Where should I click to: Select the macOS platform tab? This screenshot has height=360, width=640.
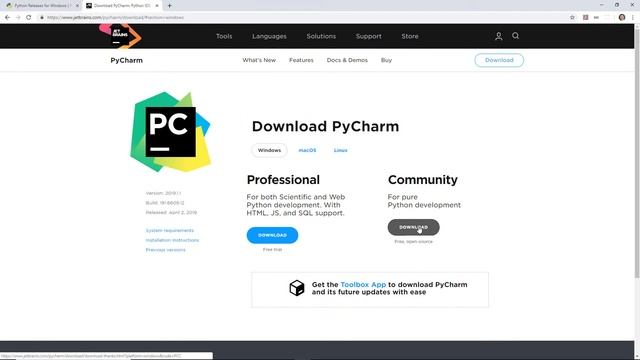[x=307, y=150]
